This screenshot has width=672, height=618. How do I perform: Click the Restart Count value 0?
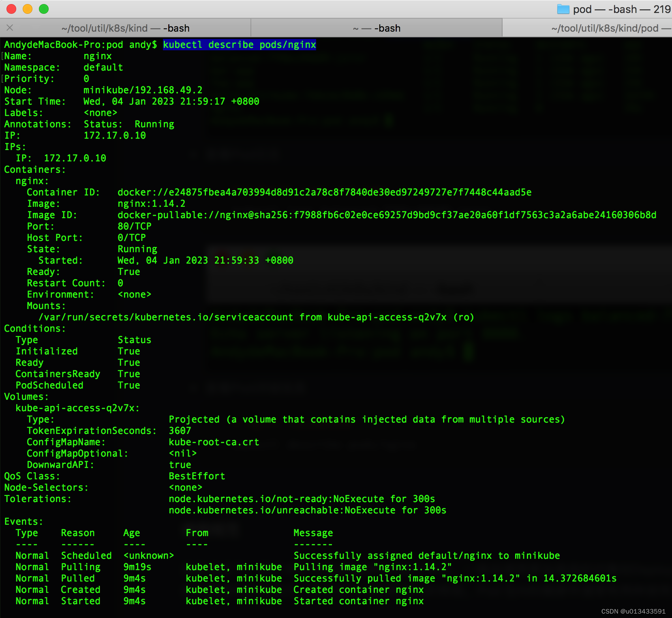point(120,283)
